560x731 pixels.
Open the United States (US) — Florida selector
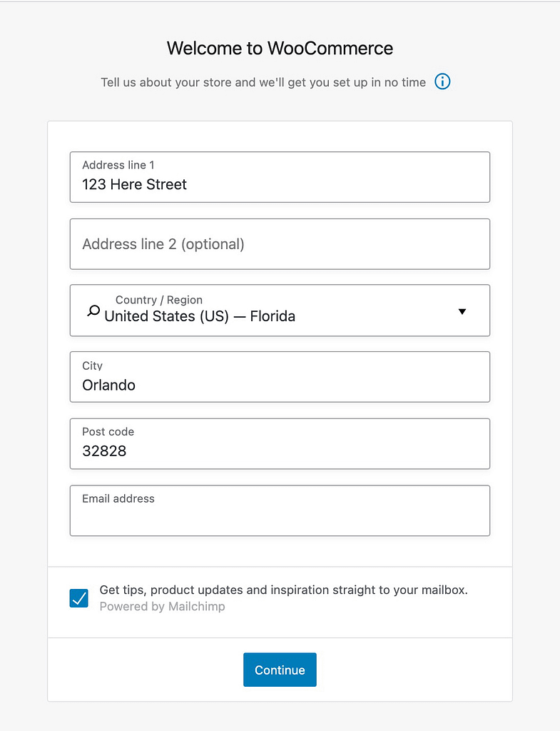tap(200, 316)
